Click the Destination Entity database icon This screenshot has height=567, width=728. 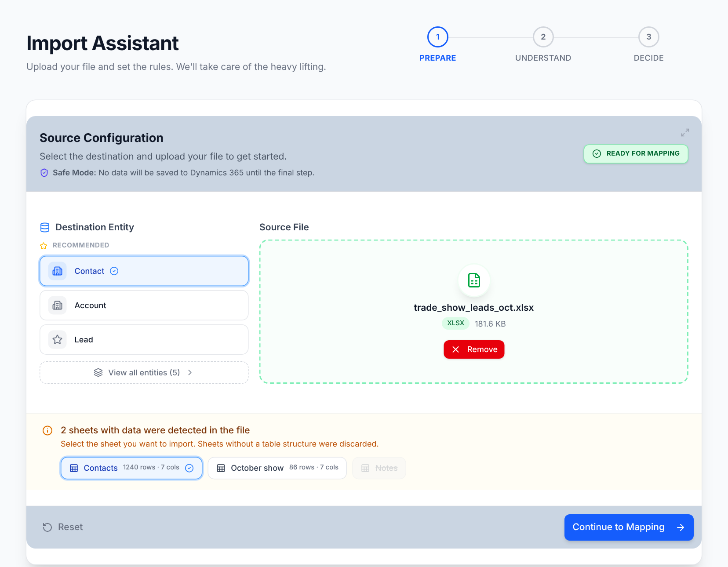coord(45,227)
